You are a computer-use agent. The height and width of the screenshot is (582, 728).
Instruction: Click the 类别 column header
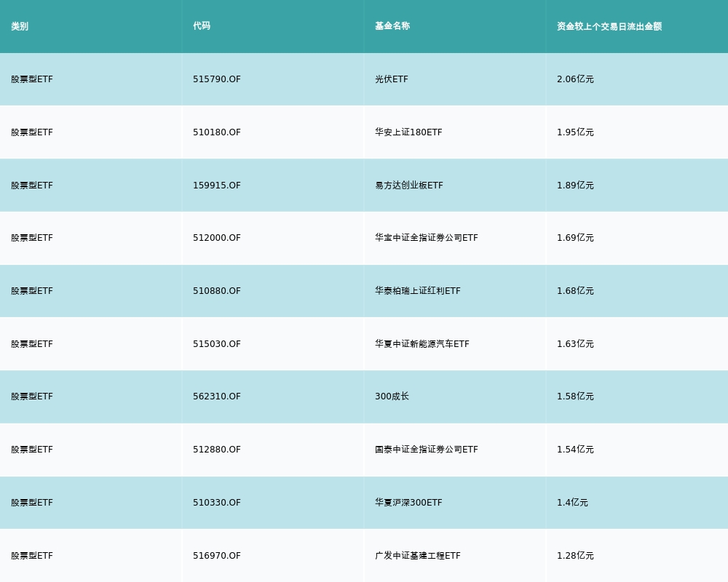click(x=20, y=26)
